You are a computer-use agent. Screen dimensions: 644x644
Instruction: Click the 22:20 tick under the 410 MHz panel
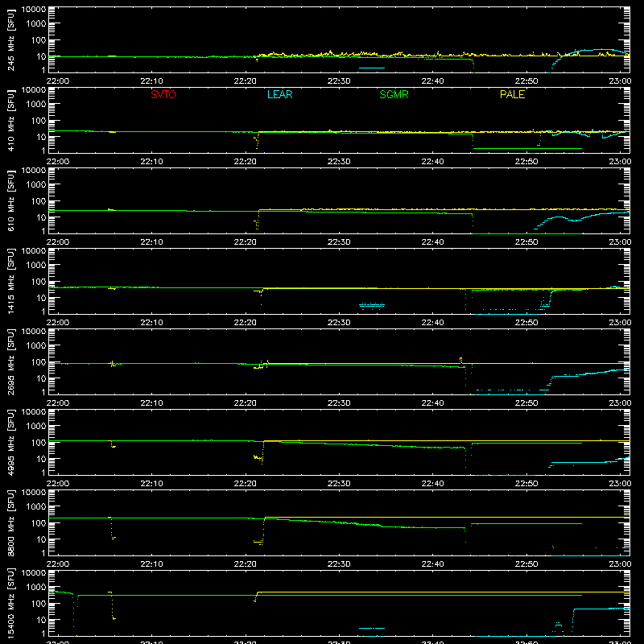246,162
